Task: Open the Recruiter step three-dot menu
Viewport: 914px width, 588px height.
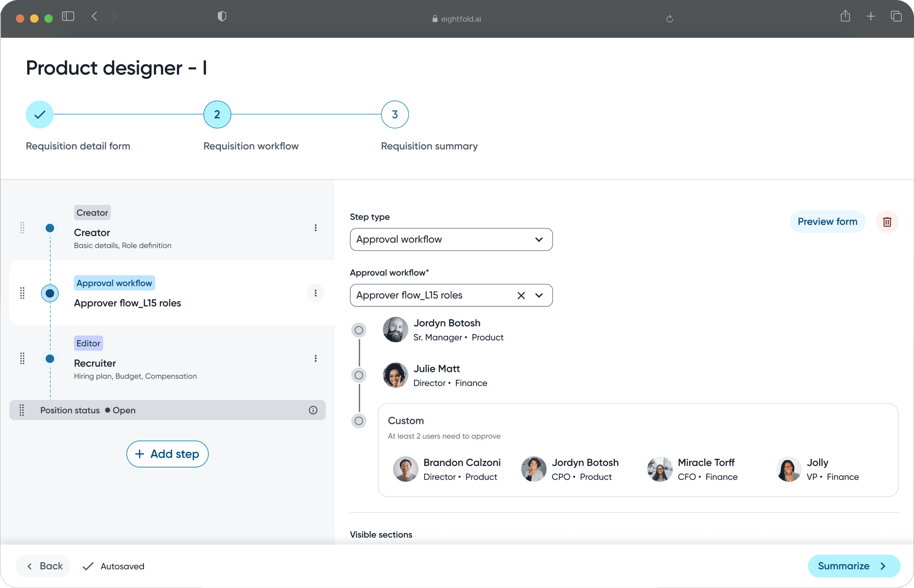Action: point(315,359)
